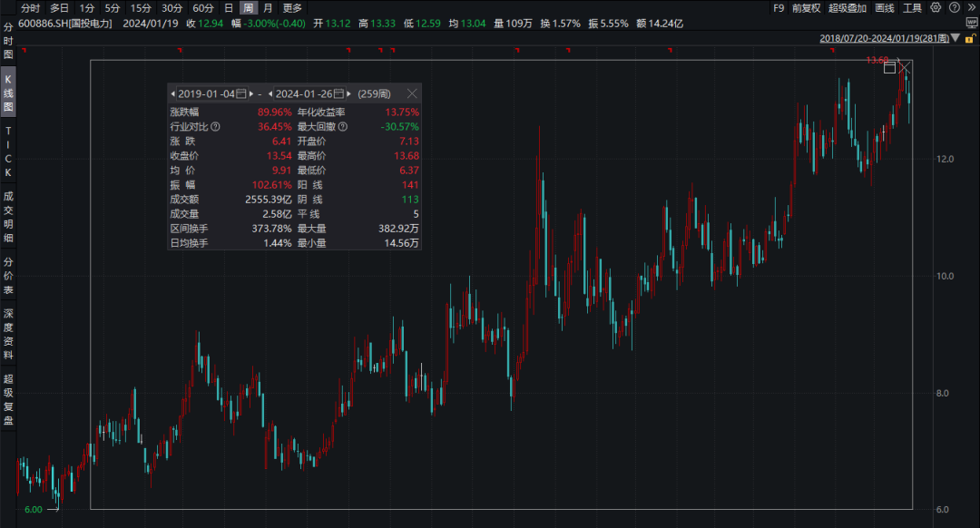Click the 2018/07/20-2024/01/19 date range link
This screenshot has width=980, height=528.
coord(884,39)
